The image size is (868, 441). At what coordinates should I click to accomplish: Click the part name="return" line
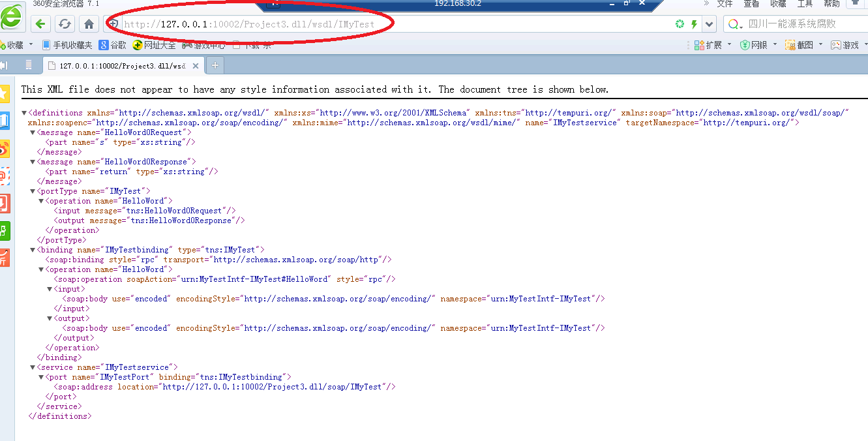132,172
